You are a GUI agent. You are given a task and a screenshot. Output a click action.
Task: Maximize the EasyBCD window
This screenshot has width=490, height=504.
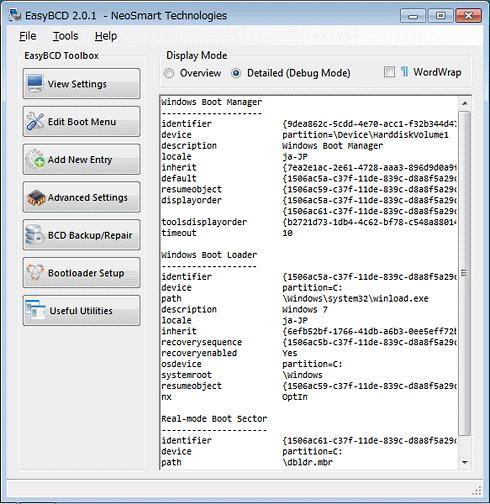click(x=440, y=16)
